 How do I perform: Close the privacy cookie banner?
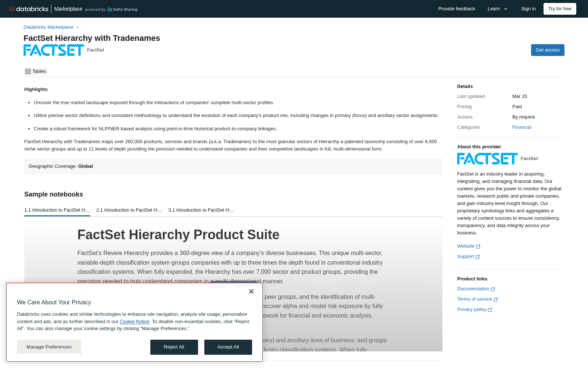click(251, 291)
